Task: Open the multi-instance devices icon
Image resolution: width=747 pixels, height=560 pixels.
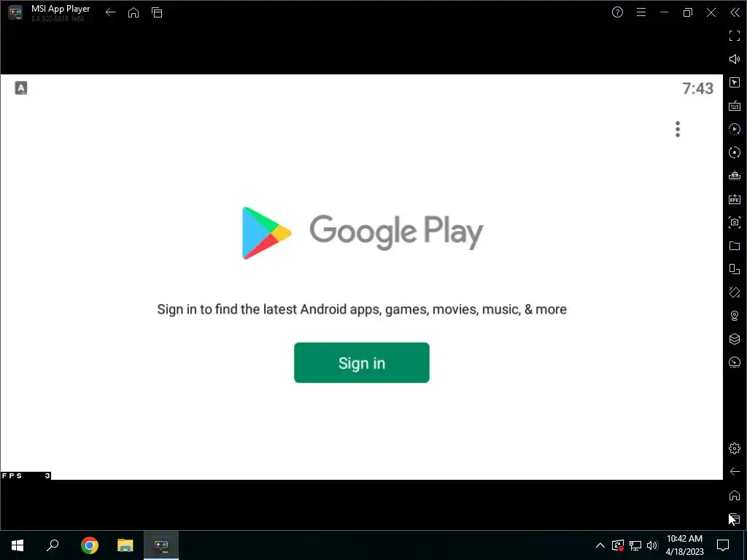Action: pos(734,269)
